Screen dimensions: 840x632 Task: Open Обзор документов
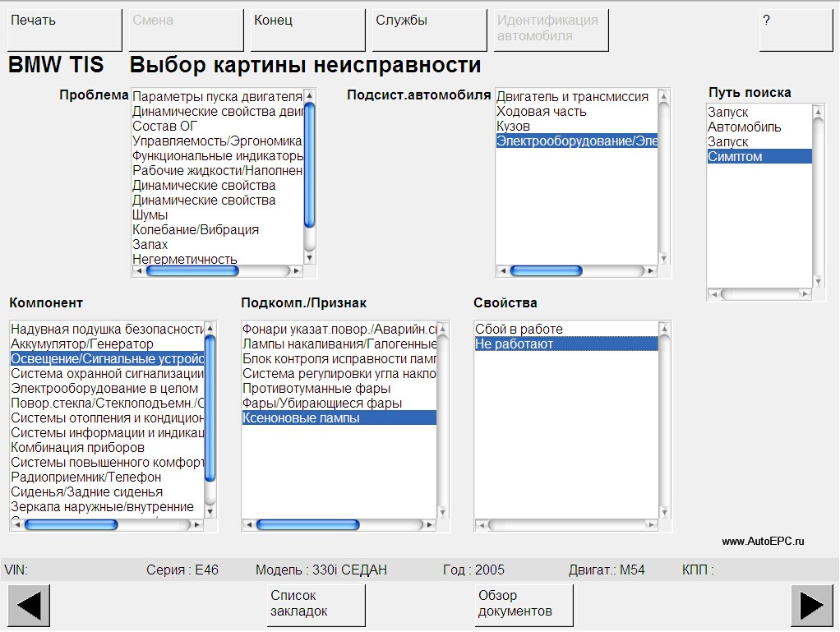(x=524, y=605)
